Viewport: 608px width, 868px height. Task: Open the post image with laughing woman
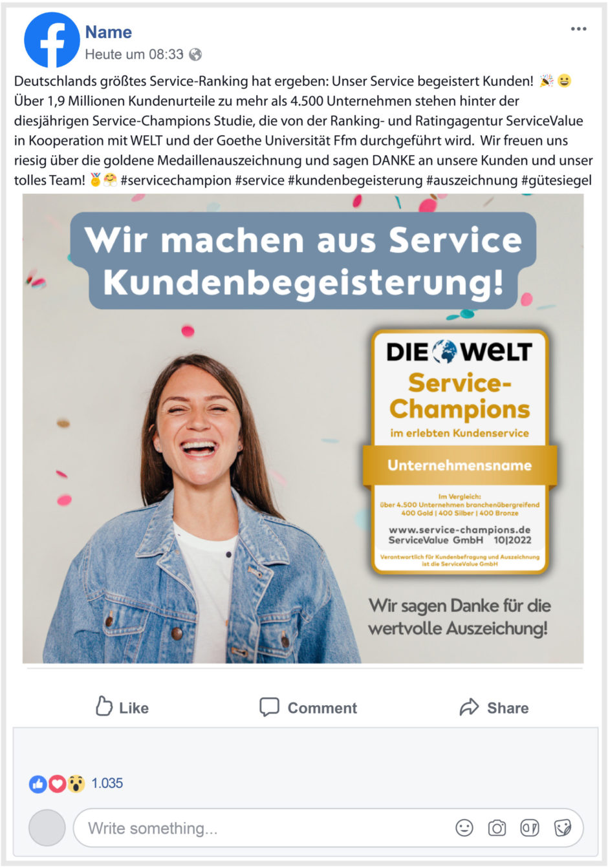(303, 429)
